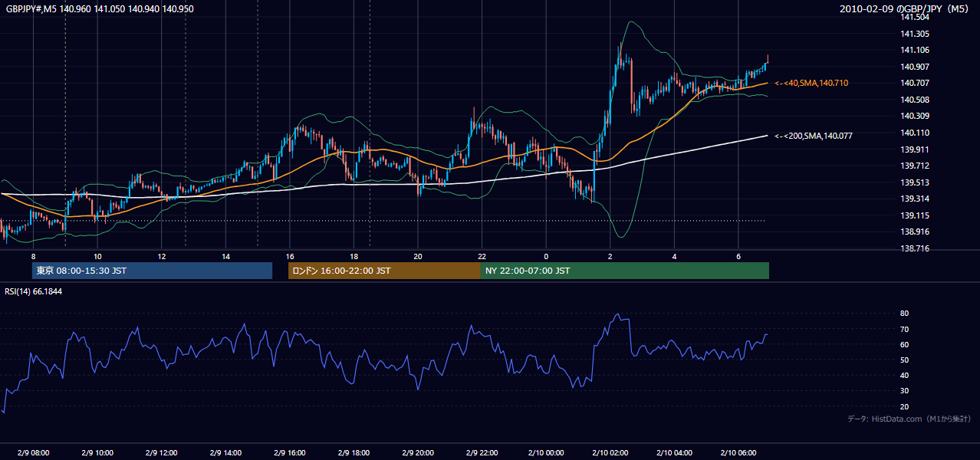Click the 2/9 22:00 time label
980x460 pixels.
pyautogui.click(x=482, y=453)
